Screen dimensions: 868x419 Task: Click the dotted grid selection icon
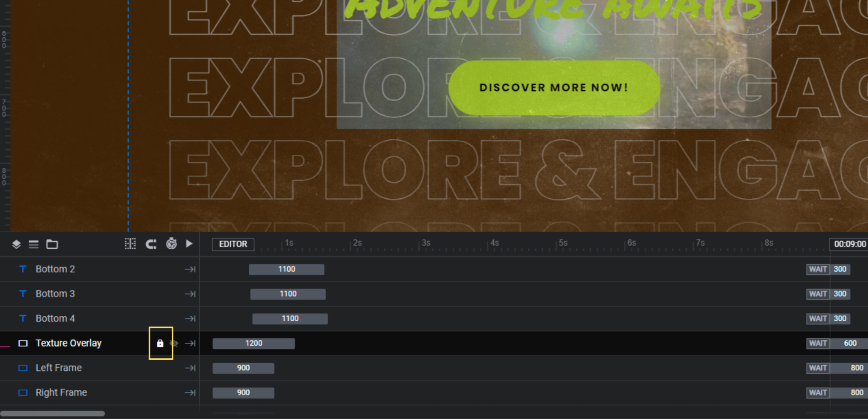130,244
